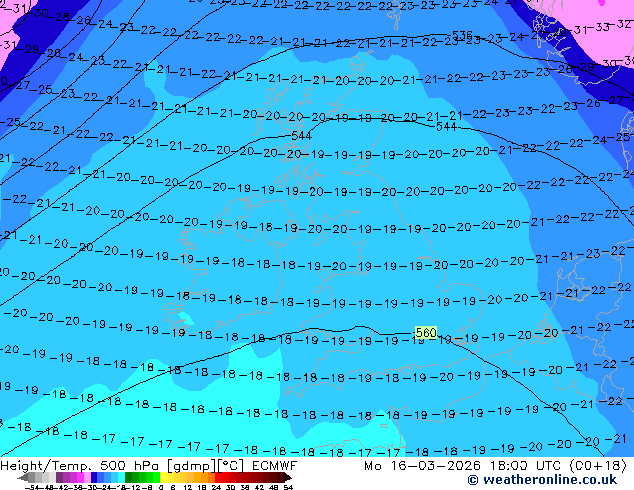Click the '24' value under the legend
Image resolution: width=634 pixels, height=490 pixels.
[x=216, y=487]
